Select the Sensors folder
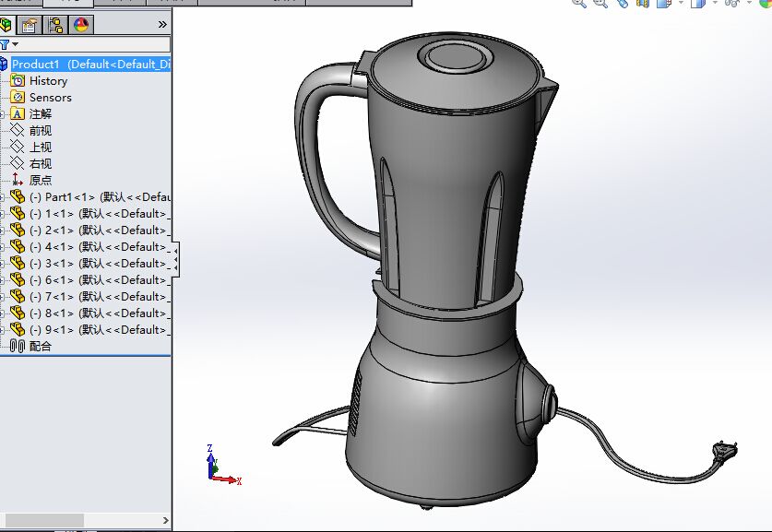This screenshot has width=772, height=532. [x=50, y=98]
